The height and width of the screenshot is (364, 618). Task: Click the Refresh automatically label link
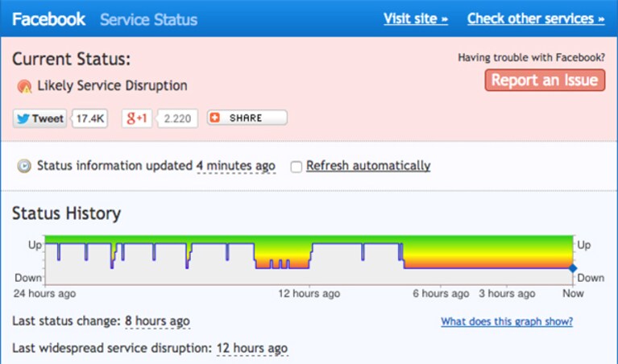tap(368, 165)
